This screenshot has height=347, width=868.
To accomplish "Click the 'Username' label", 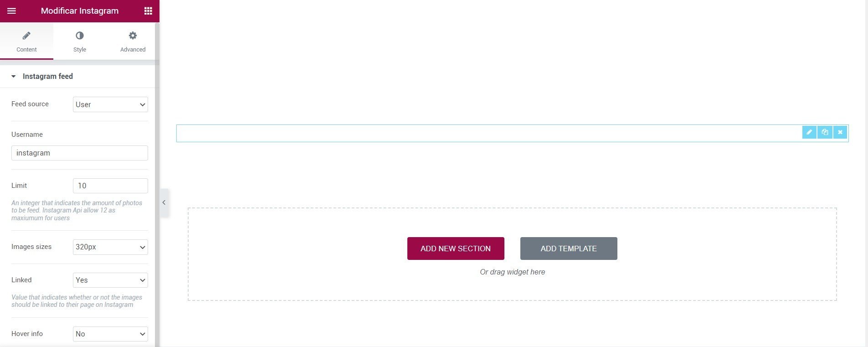I will [x=27, y=135].
